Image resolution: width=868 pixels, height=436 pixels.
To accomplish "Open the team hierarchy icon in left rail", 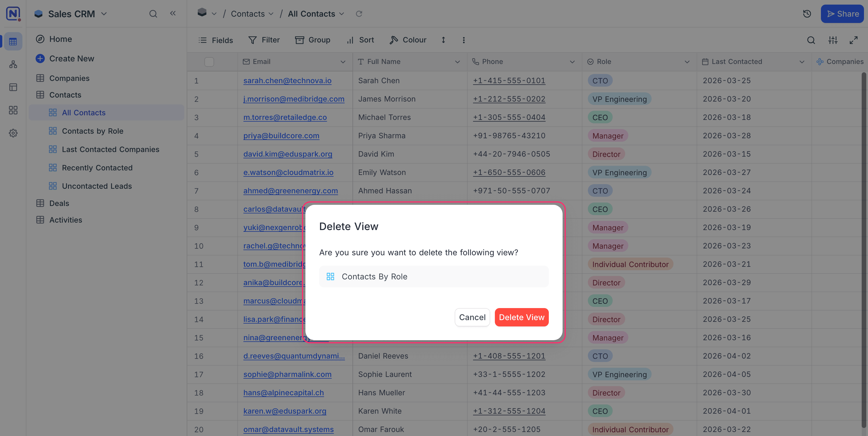I will pyautogui.click(x=13, y=64).
